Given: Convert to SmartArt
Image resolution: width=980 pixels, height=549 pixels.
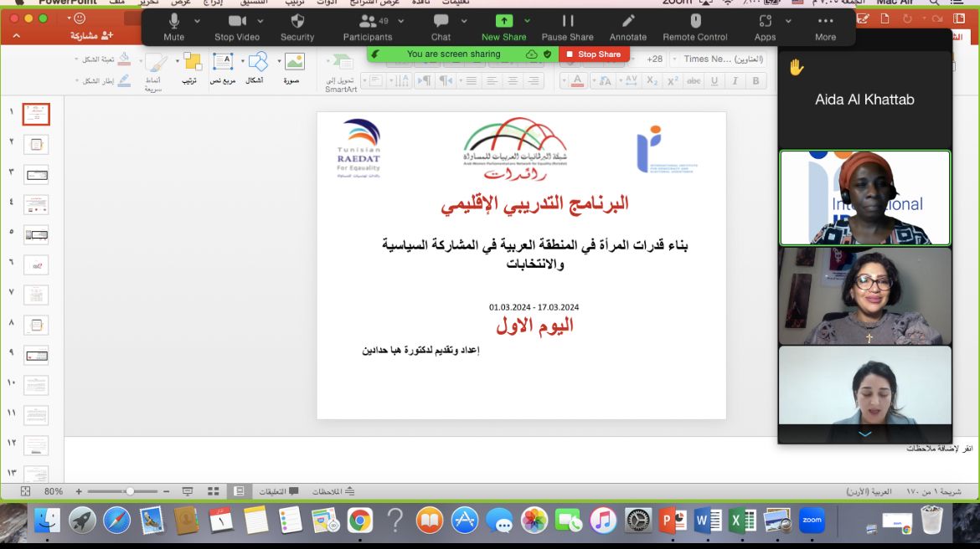Looking at the screenshot, I should 341,73.
